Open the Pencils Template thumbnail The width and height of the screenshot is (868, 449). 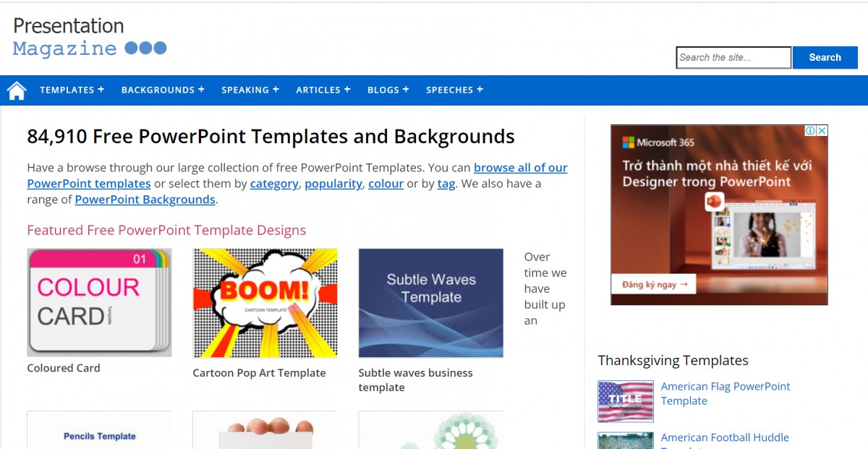tap(99, 430)
